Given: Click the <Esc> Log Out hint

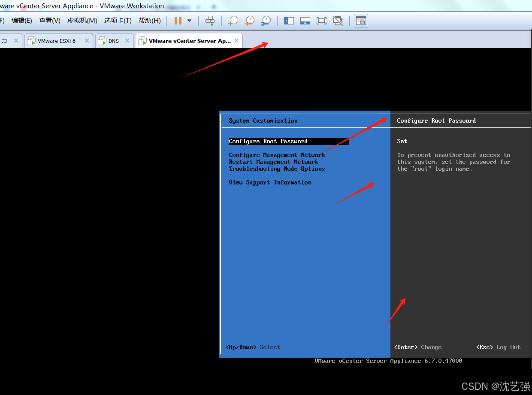Looking at the screenshot, I should click(x=498, y=347).
